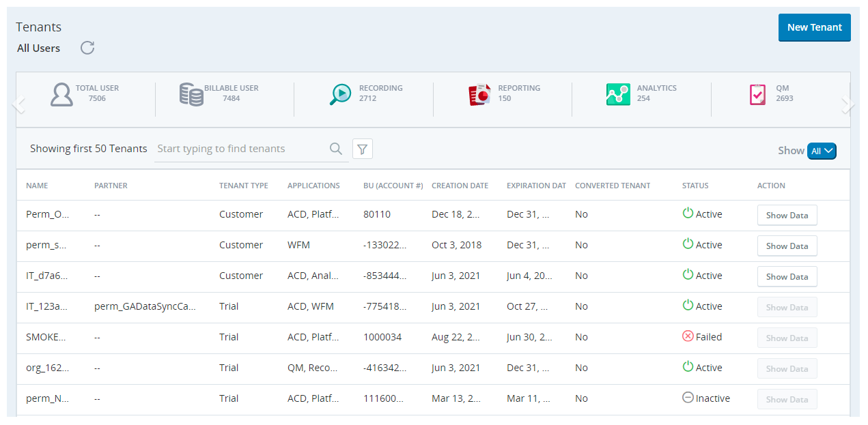Click the Failed status icon for SMOKE tenant
Viewport: 868px width, 425px height.
(x=688, y=336)
